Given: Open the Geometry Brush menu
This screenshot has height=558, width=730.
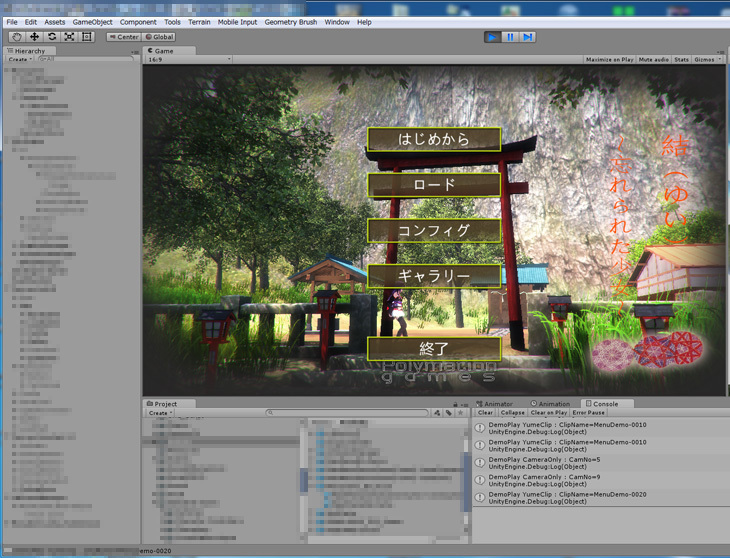Looking at the screenshot, I should [x=291, y=22].
